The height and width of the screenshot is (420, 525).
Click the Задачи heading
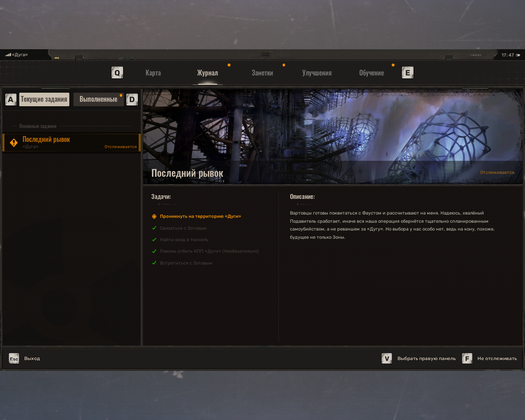[161, 197]
